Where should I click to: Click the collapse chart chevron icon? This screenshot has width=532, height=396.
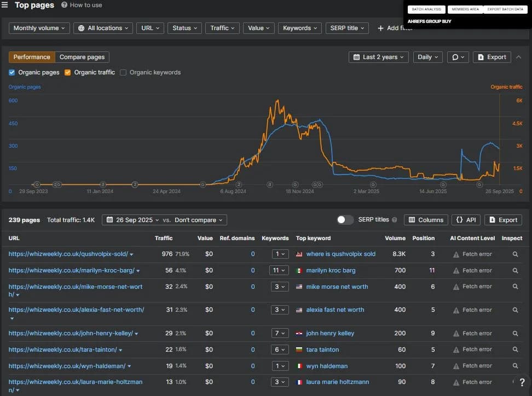pos(518,57)
